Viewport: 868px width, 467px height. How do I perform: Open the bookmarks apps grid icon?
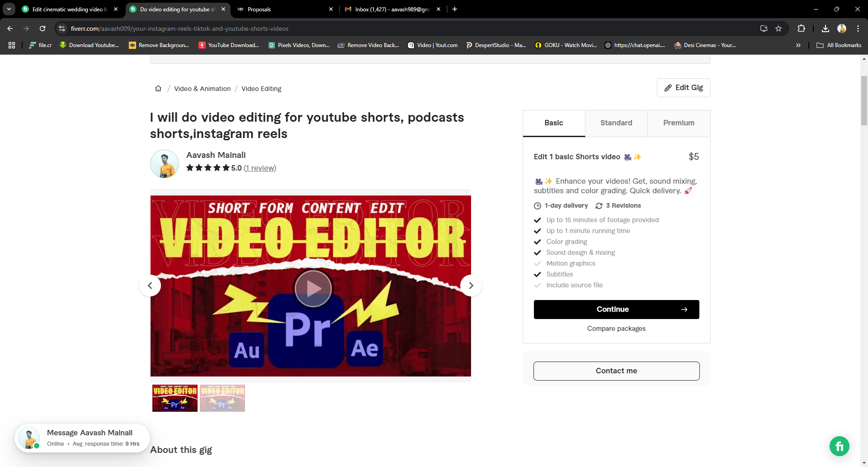pos(12,45)
